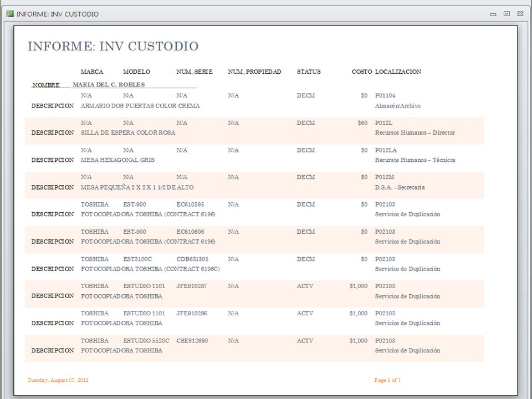Click location text Almacén/Archivo
The height and width of the screenshot is (399, 532).
[398, 106]
